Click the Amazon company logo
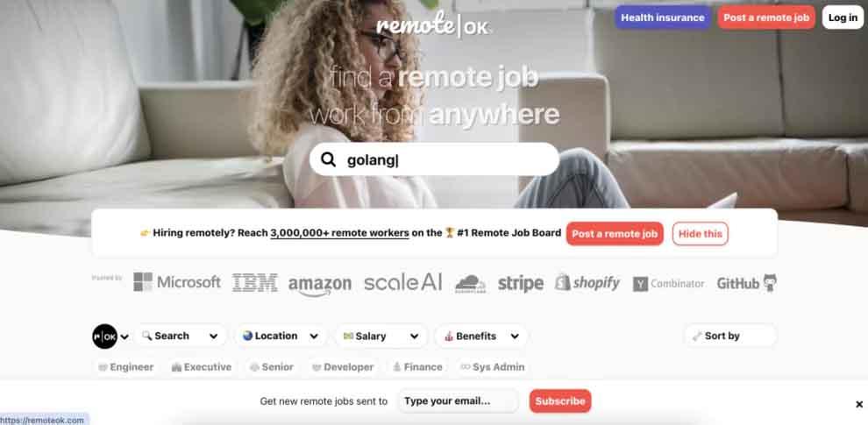The height and width of the screenshot is (425, 868). pyautogui.click(x=320, y=285)
